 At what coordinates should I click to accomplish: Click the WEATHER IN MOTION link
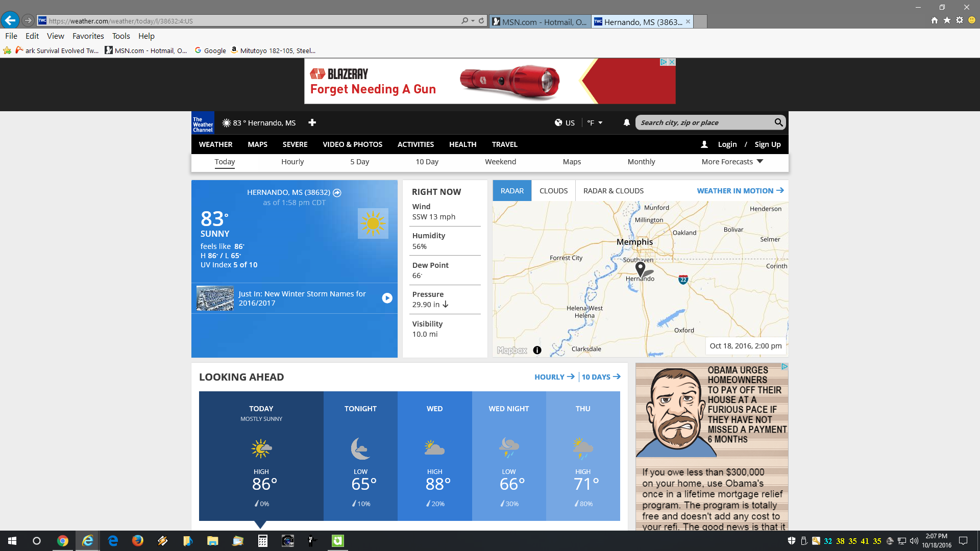[x=740, y=191]
